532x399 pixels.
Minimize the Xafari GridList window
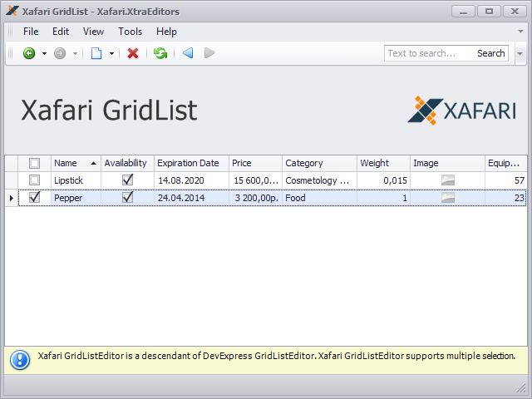[463, 11]
